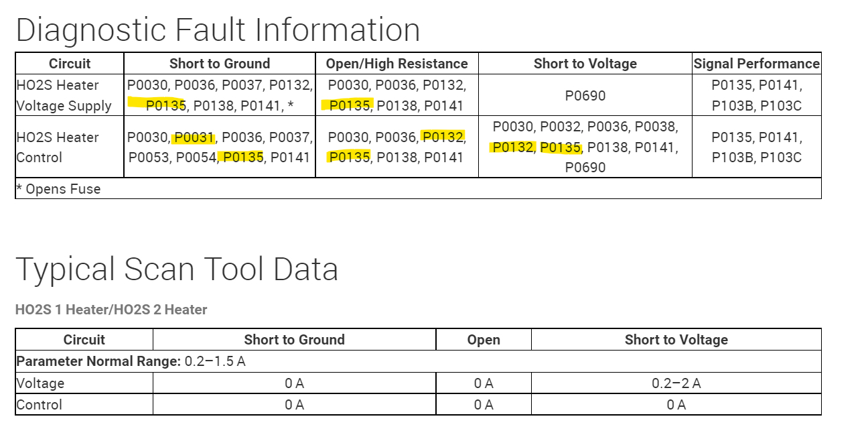Click the HO2S Heater Voltage Supply row label
The width and height of the screenshot is (868, 439).
(x=64, y=95)
